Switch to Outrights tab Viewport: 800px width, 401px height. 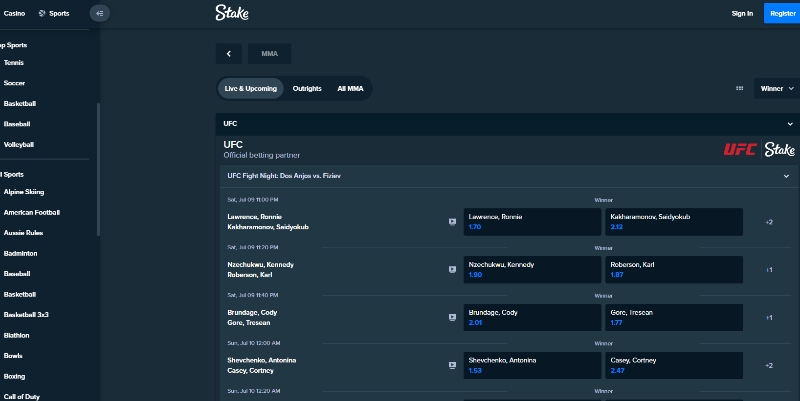pos(307,88)
